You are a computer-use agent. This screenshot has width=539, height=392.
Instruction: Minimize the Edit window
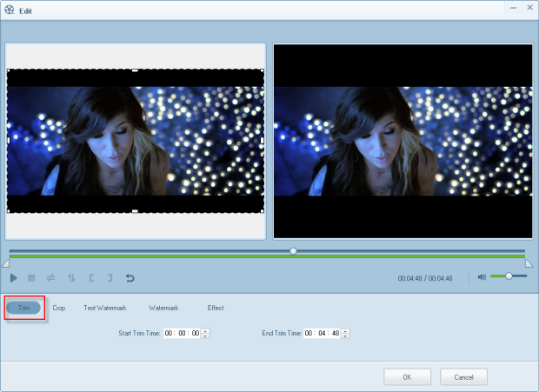[x=513, y=8]
